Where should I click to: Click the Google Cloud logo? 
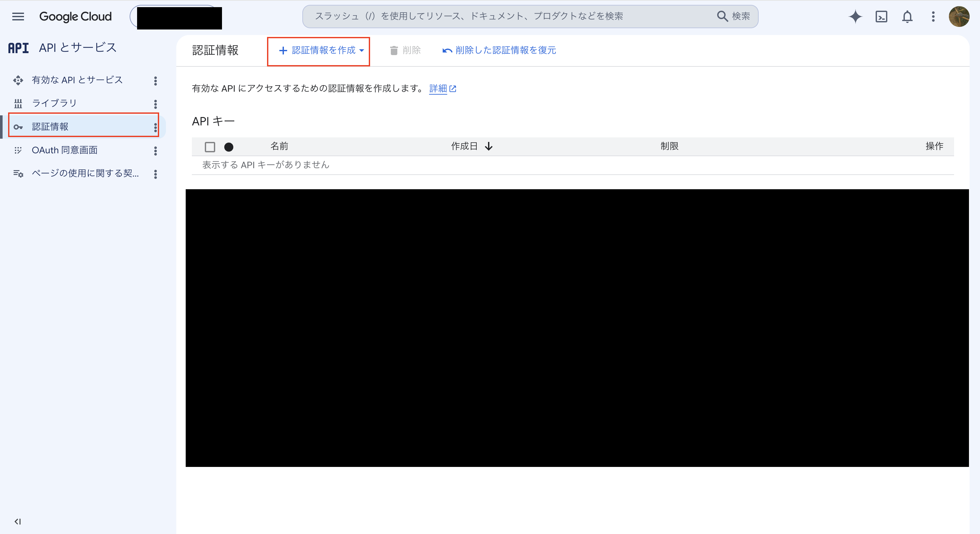(75, 16)
